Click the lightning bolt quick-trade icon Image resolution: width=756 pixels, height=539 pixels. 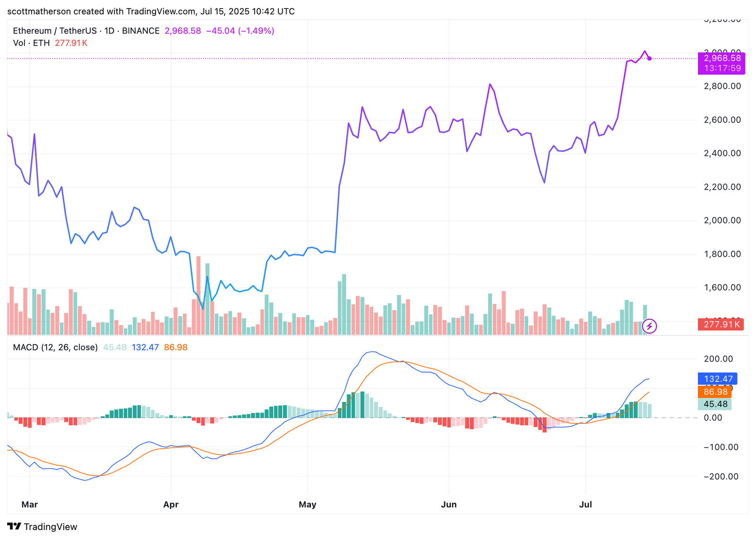pos(650,325)
